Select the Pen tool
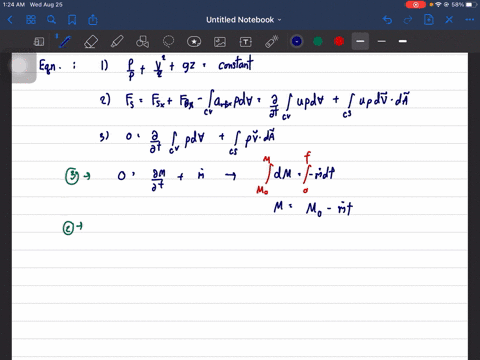 click(64, 41)
